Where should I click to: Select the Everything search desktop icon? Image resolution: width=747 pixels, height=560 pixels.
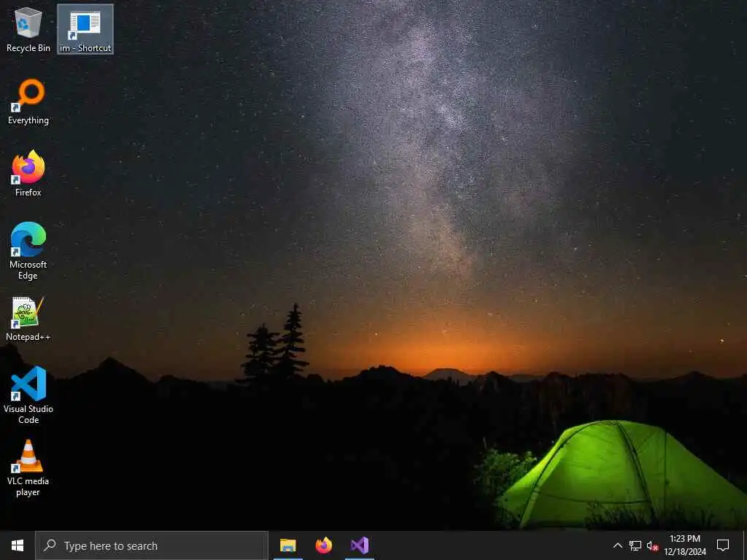28,102
